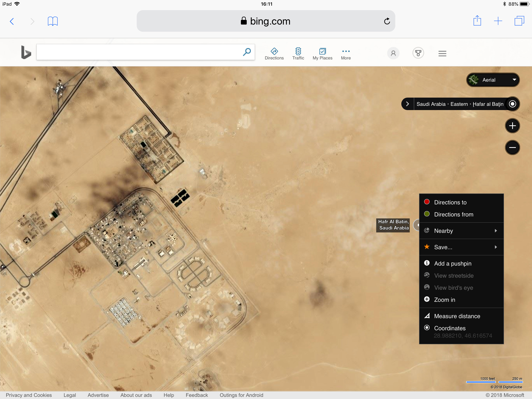Image resolution: width=532 pixels, height=399 pixels.
Task: Click the map zoom in plus button
Action: pyautogui.click(x=512, y=126)
